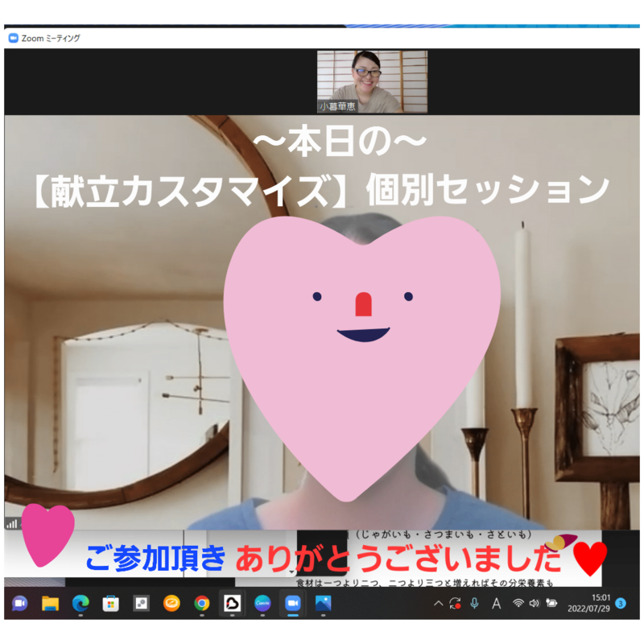
Task: Switch to the Zoom app in taskbar
Action: (x=293, y=603)
